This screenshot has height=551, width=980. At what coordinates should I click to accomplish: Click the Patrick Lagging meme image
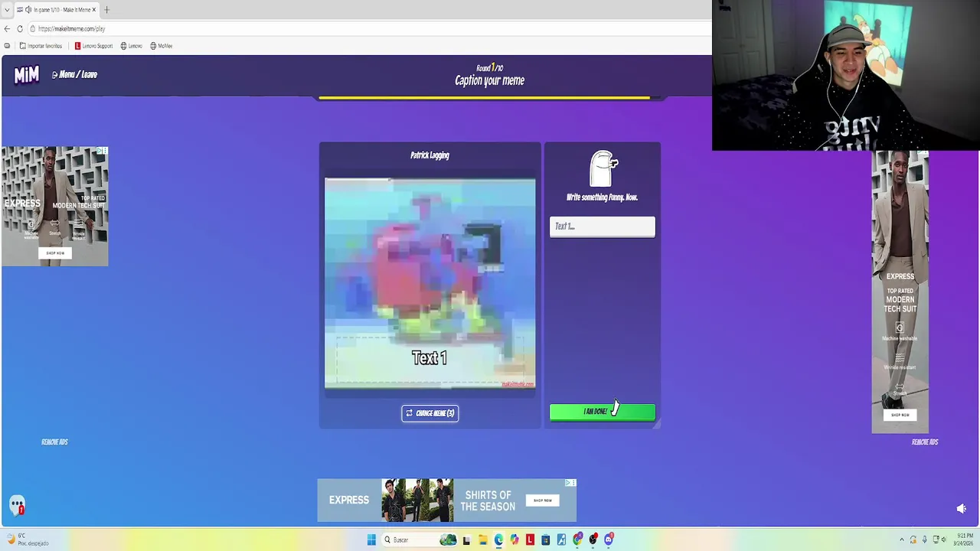(430, 283)
